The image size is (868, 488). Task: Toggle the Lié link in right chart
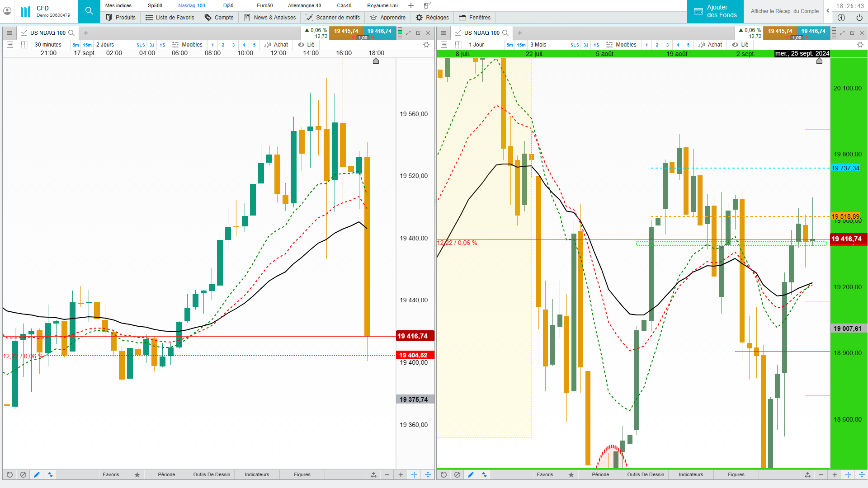click(x=740, y=45)
